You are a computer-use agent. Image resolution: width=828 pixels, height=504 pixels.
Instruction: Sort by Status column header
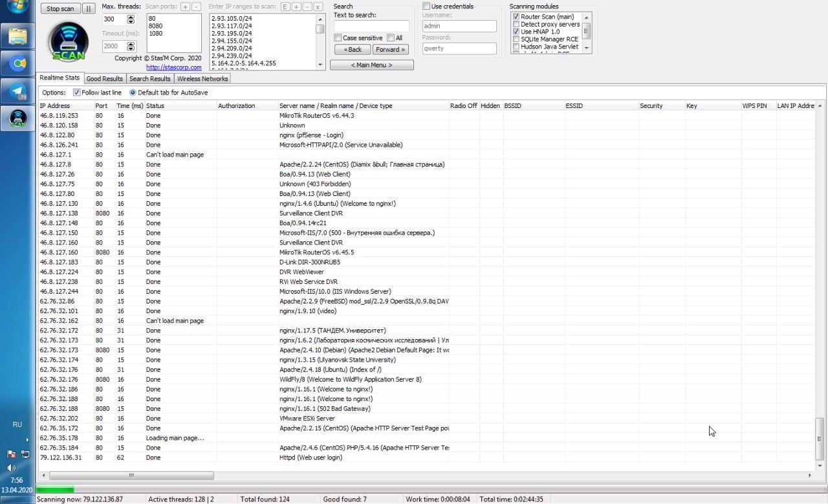(180, 105)
